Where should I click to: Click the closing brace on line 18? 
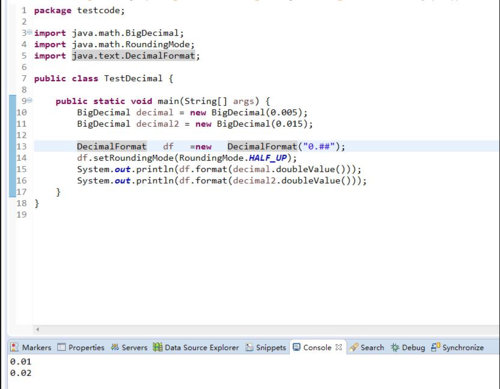(x=37, y=203)
